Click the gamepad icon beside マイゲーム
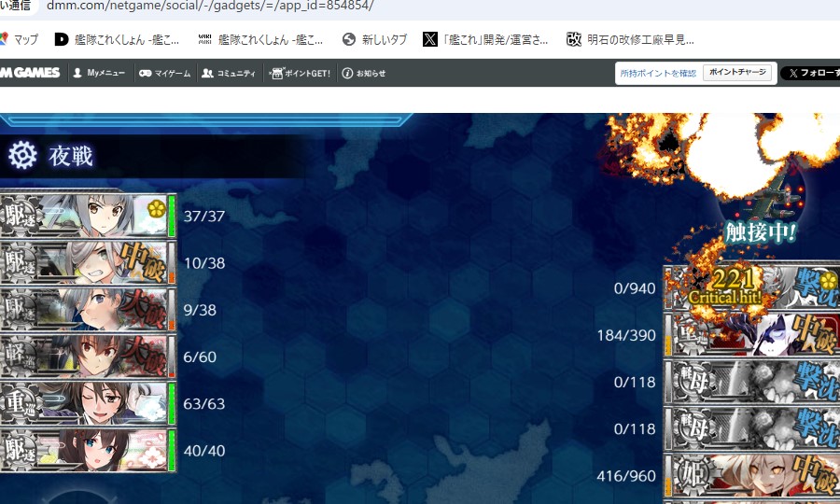The image size is (840, 504). pos(145,74)
